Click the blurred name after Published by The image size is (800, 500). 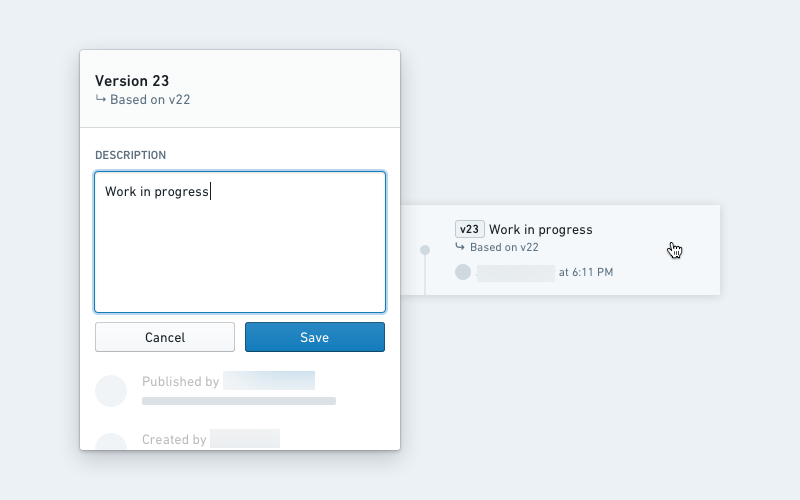click(x=269, y=381)
